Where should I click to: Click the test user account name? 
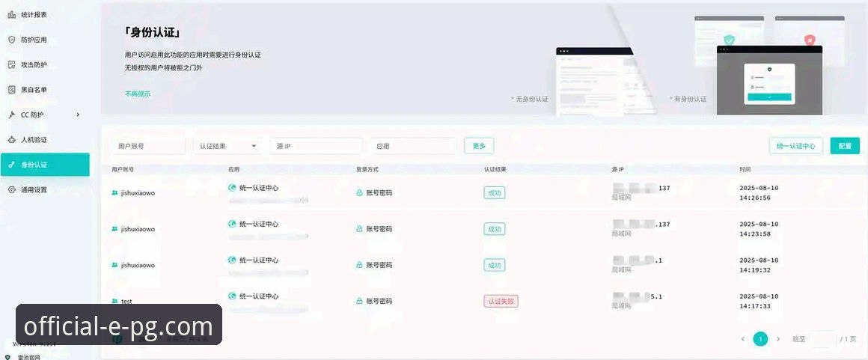pos(126,301)
